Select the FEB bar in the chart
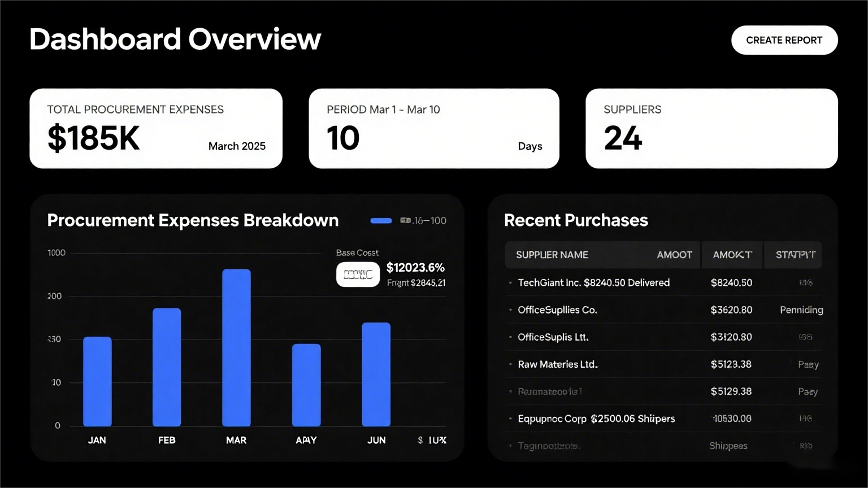Screen dimensions: 868x488 (167, 367)
